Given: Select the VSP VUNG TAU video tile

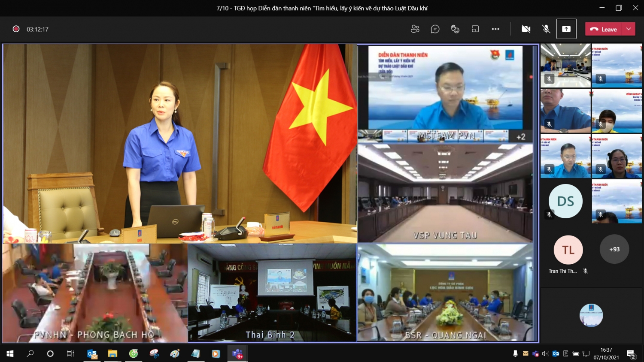Looking at the screenshot, I should [445, 193].
